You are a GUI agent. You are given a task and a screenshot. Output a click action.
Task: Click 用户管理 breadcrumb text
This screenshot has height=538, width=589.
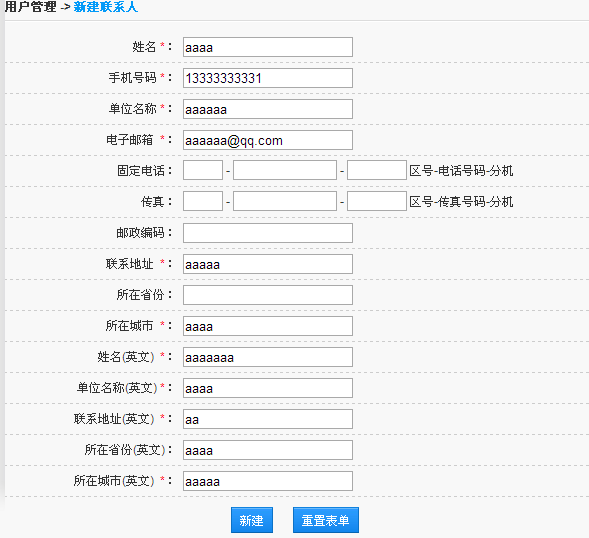30,7
